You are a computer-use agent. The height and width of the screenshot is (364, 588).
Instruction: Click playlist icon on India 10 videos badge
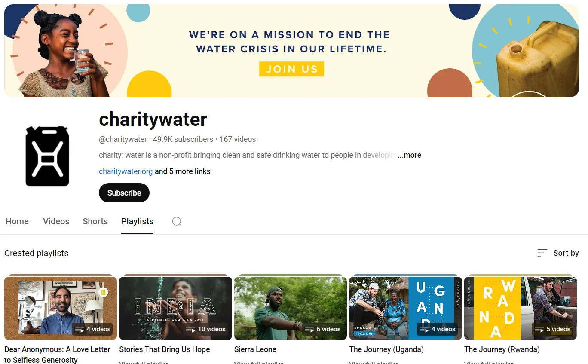pyautogui.click(x=190, y=330)
